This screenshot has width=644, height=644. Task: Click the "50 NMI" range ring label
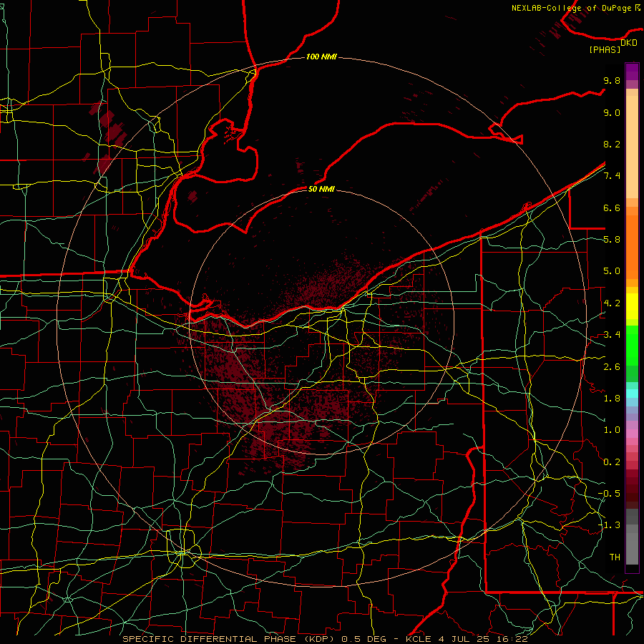point(321,189)
